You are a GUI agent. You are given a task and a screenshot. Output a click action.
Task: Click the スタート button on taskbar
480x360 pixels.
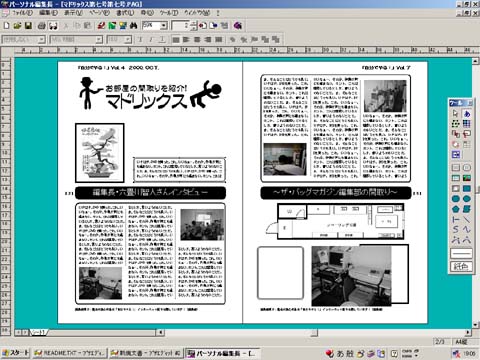point(16,353)
